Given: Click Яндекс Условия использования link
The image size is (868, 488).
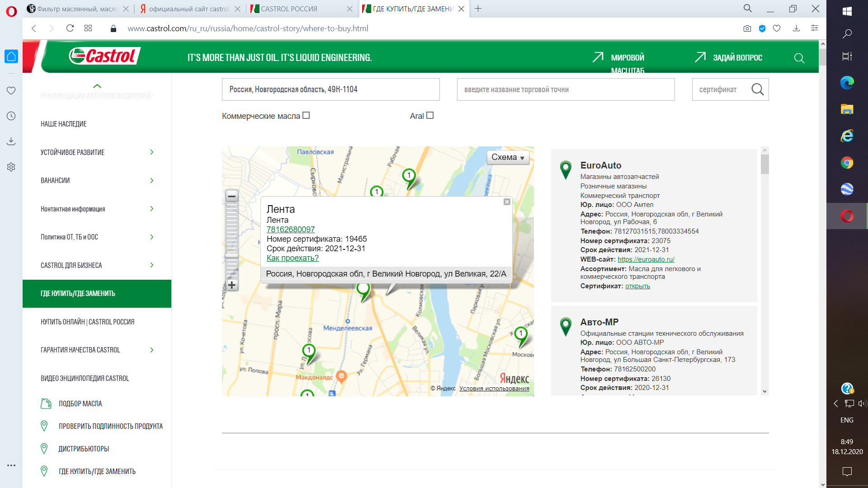Looking at the screenshot, I should click(494, 388).
